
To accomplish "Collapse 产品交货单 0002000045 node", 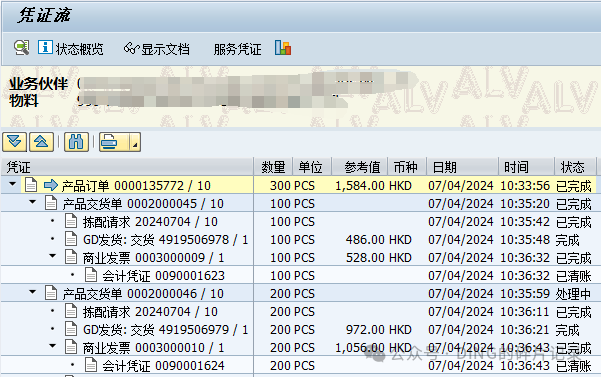I will click(33, 202).
